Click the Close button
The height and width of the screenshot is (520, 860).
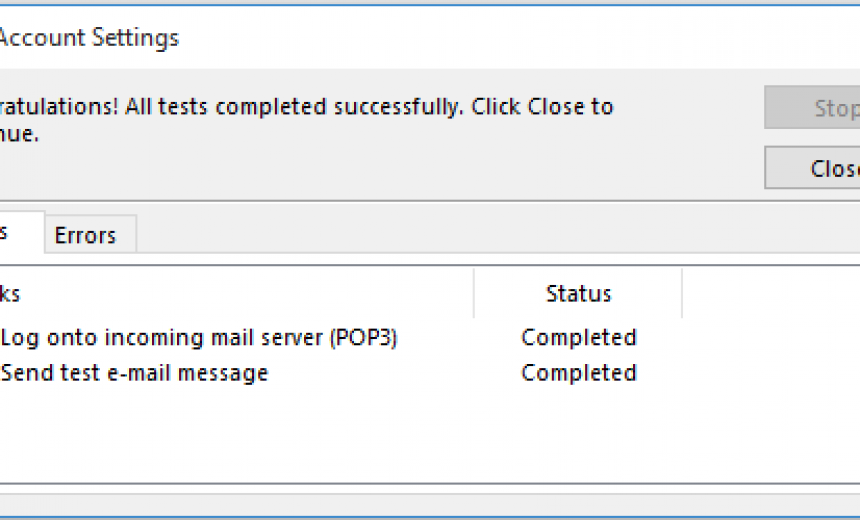tap(812, 168)
